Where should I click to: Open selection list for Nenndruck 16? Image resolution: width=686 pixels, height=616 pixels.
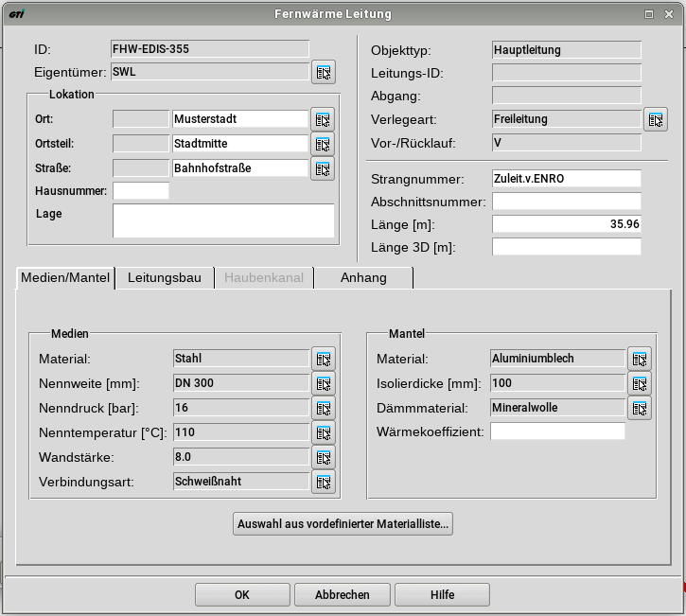click(x=324, y=408)
